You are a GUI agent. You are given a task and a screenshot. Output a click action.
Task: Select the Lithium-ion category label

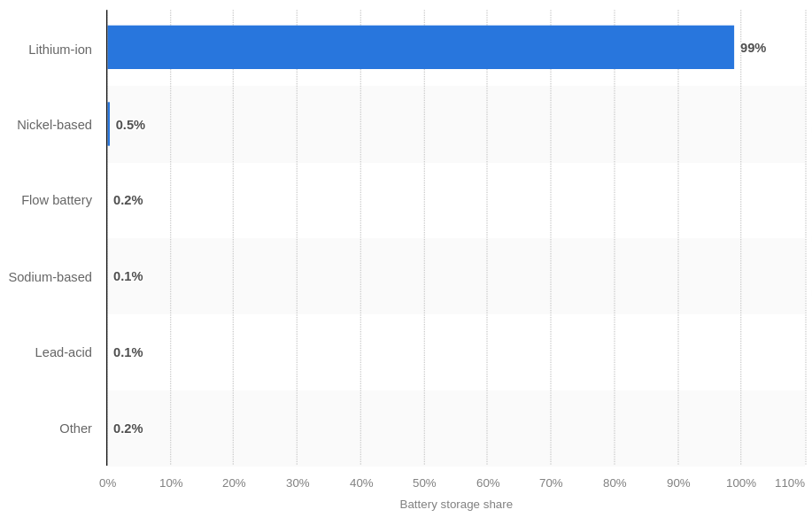[60, 50]
